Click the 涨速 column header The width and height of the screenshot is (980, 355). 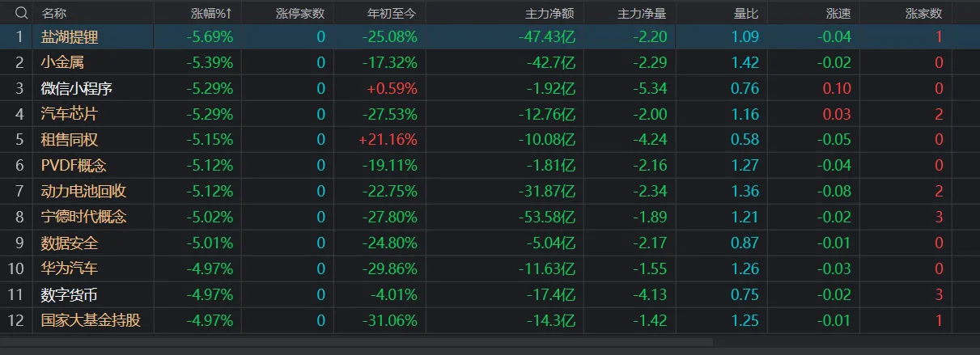click(838, 13)
